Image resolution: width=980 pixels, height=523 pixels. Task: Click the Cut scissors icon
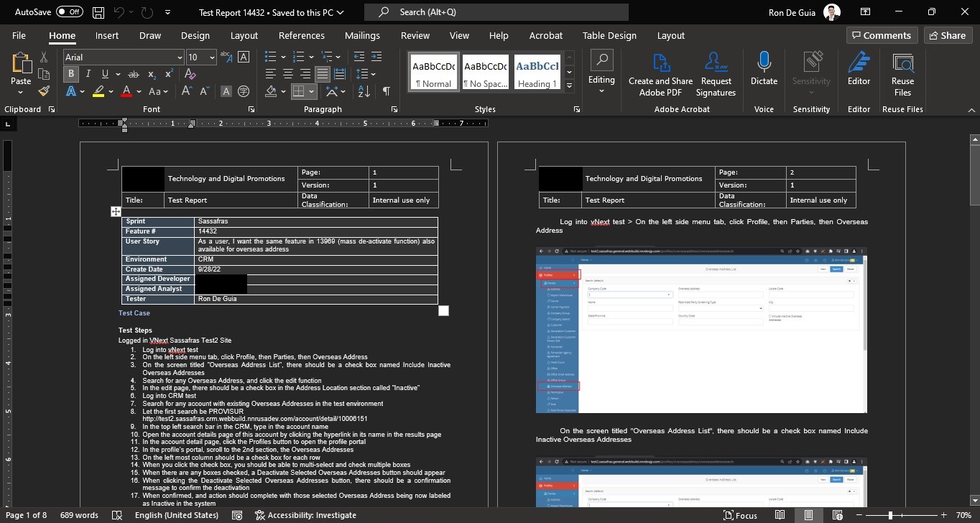tap(44, 57)
